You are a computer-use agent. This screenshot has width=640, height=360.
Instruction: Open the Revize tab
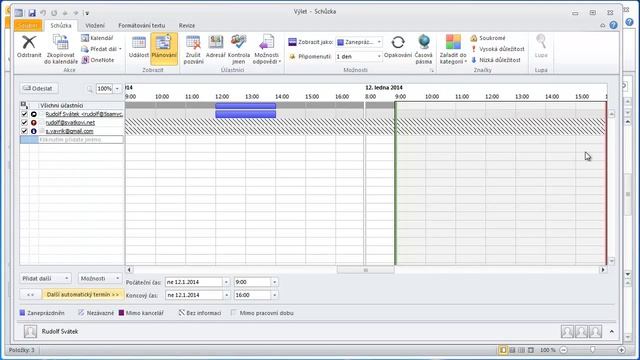click(187, 25)
